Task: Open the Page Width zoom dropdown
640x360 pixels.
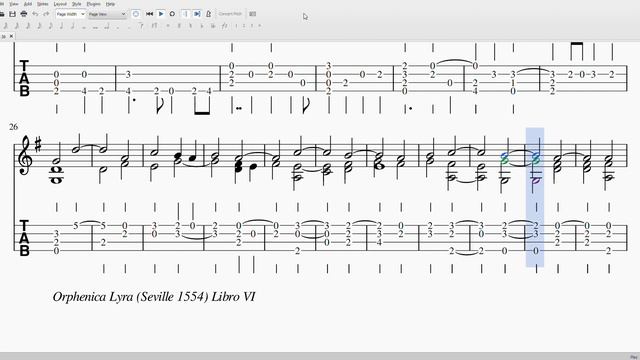Action: point(71,14)
